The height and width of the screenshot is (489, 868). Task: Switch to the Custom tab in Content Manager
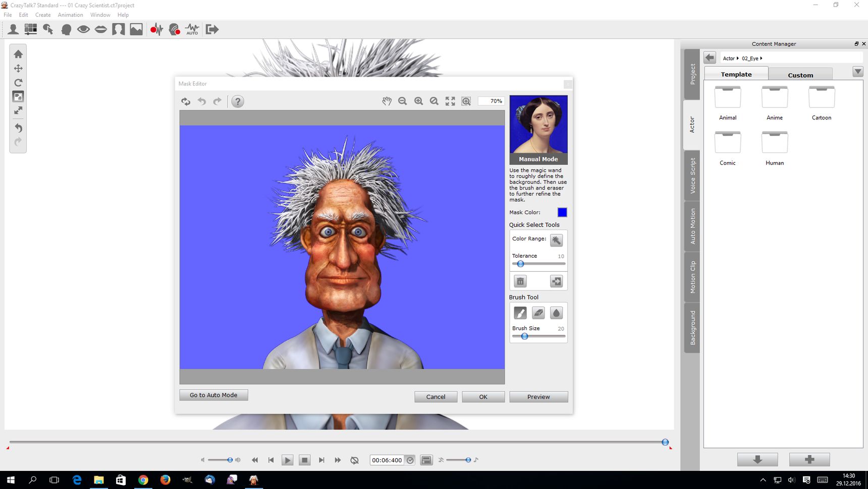click(x=800, y=75)
